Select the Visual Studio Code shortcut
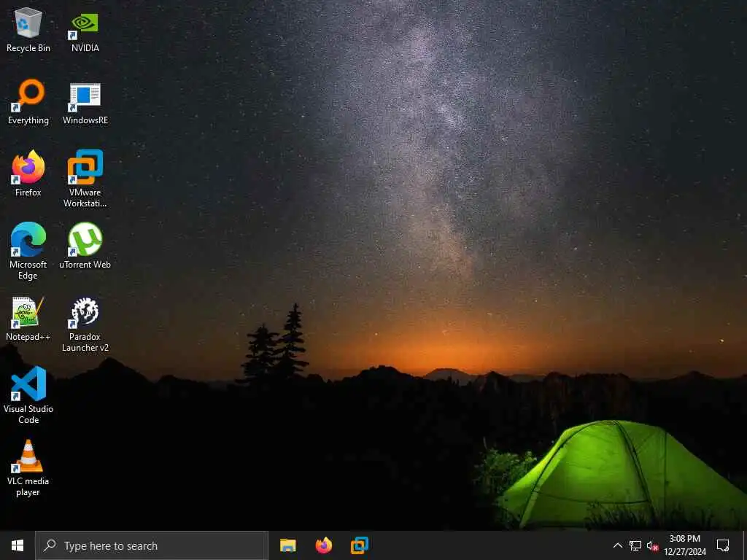 [28, 395]
